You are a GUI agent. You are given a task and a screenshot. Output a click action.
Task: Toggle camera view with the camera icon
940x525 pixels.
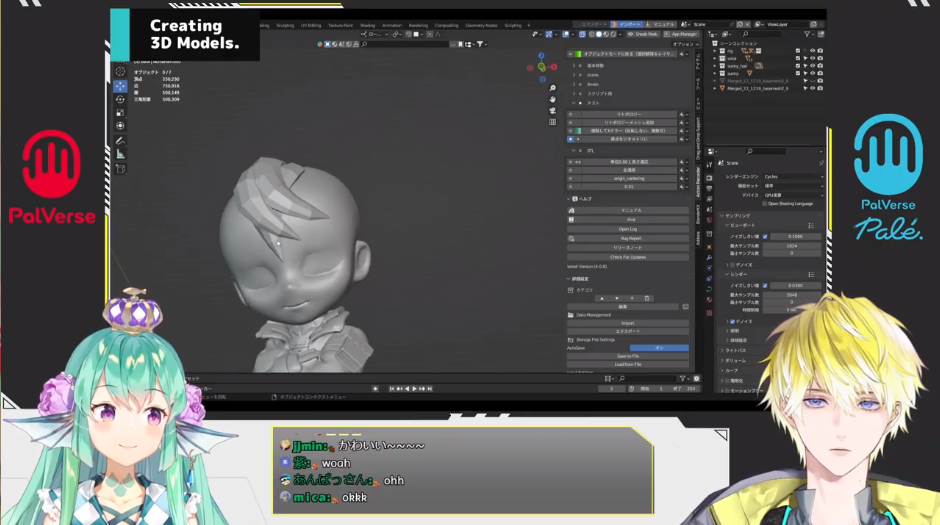552,111
